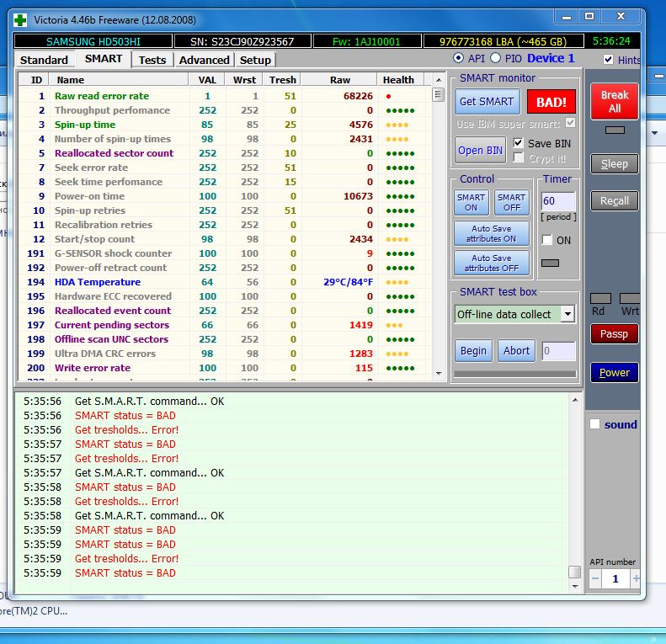Toggle the Save BIN checkbox
Viewport: 666px width, 644px height.
coord(519,143)
